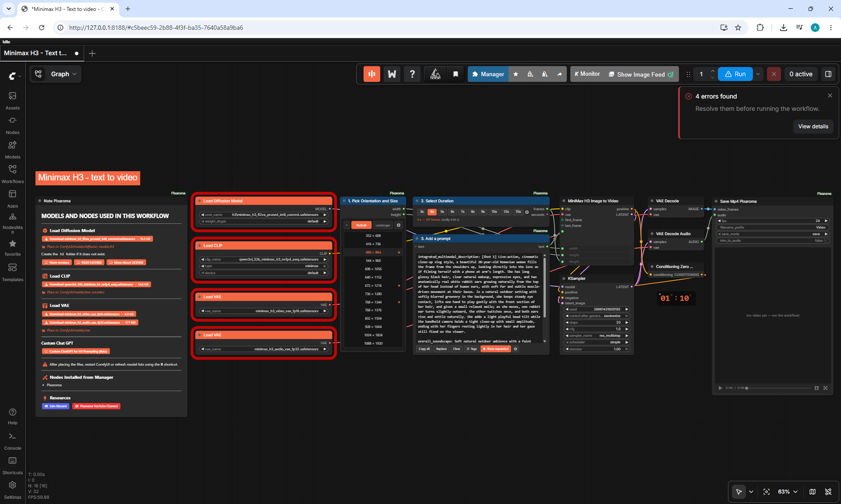The width and height of the screenshot is (841, 504).
Task: Open a new workflow tab
Action: click(x=92, y=53)
